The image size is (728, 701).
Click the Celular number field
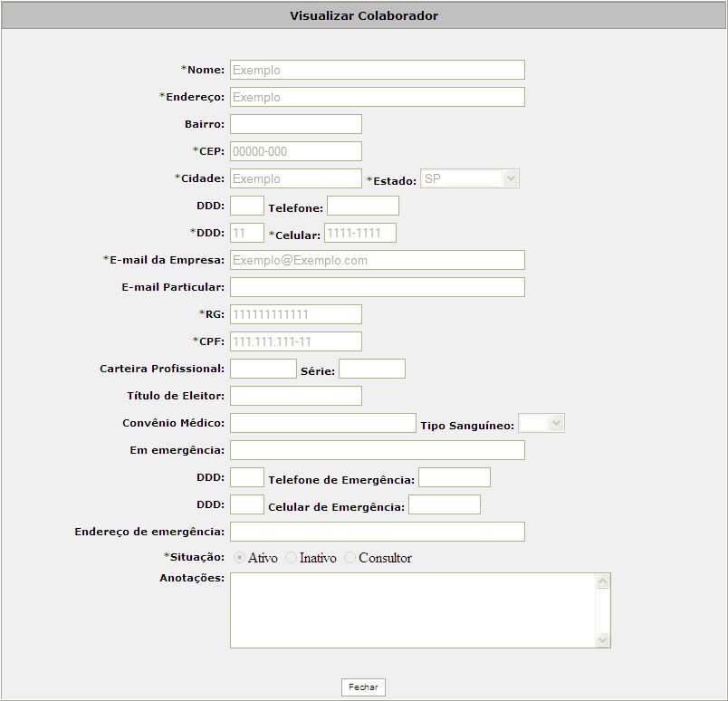[360, 233]
